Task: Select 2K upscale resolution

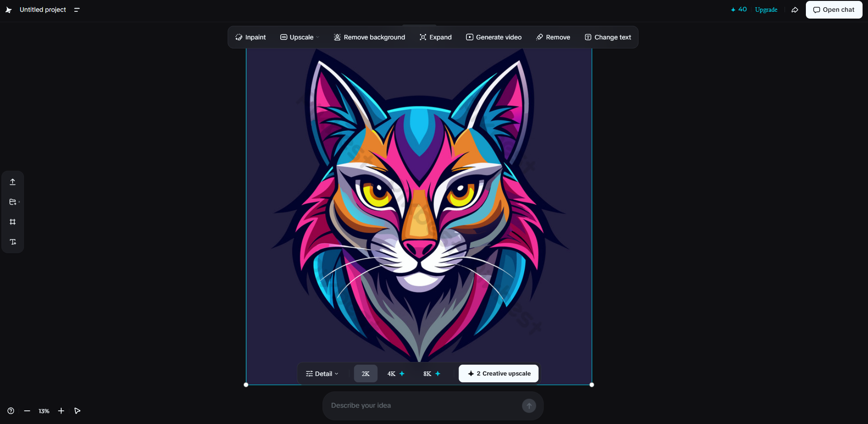Action: coord(366,374)
